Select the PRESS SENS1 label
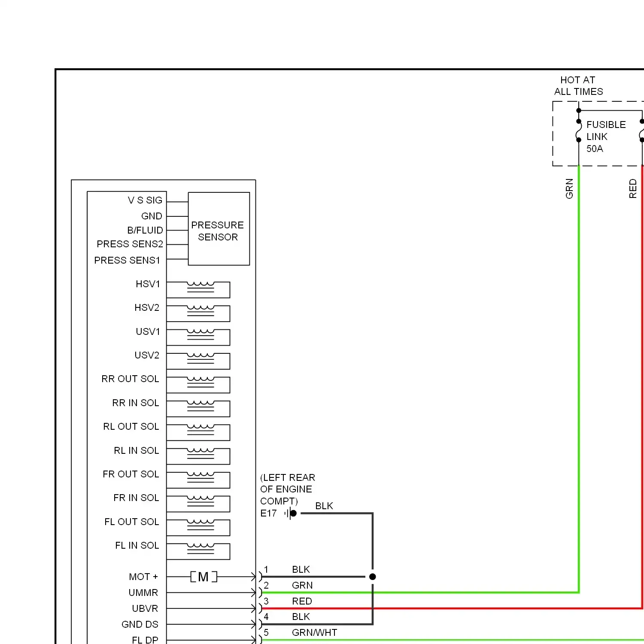 coord(127,260)
